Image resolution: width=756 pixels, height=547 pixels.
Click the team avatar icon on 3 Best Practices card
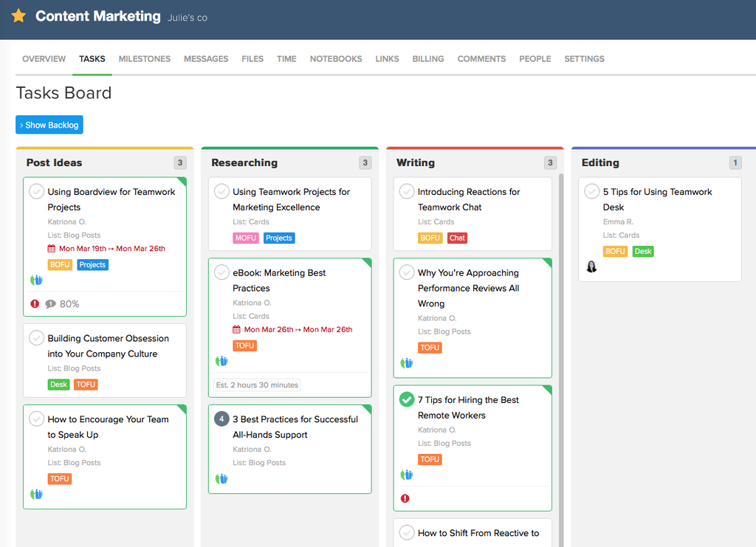(x=221, y=478)
